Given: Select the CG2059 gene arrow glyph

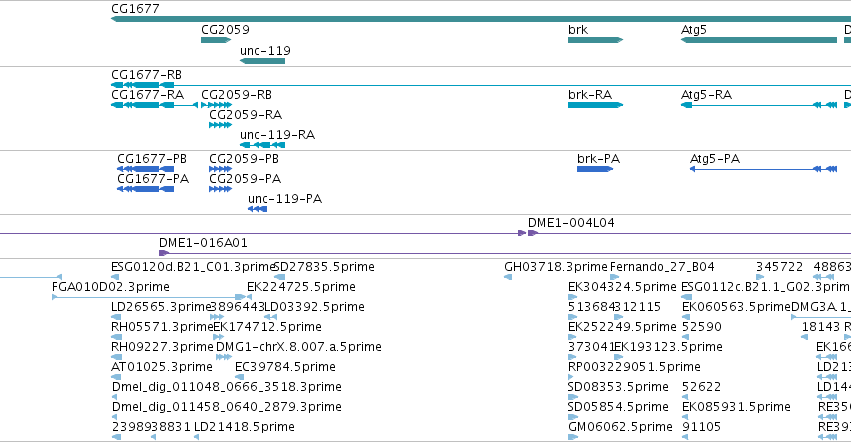Looking at the screenshot, I should click(x=216, y=40).
